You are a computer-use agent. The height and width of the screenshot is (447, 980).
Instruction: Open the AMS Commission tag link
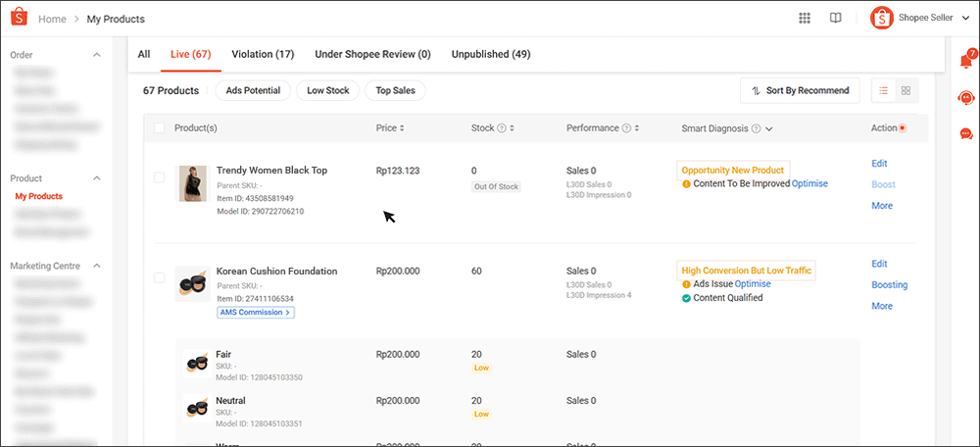click(x=256, y=313)
